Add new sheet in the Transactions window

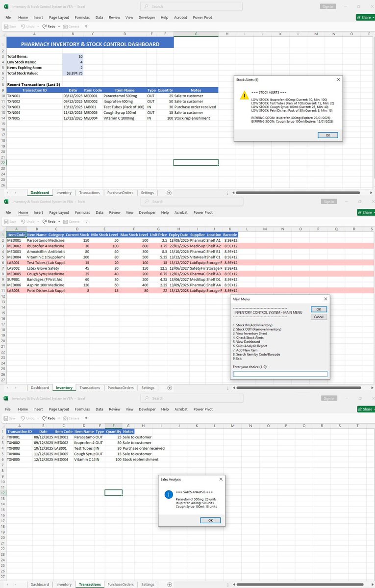[170, 584]
